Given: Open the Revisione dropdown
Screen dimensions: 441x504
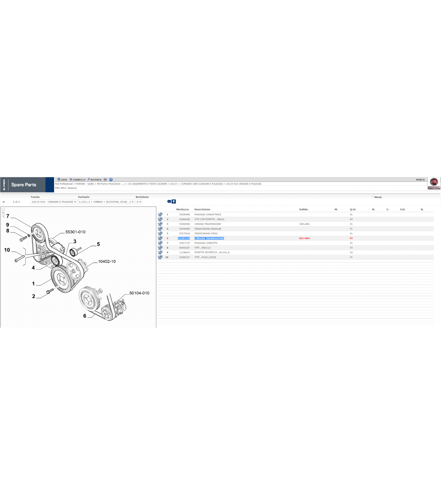Looking at the screenshot, I should pos(139,202).
